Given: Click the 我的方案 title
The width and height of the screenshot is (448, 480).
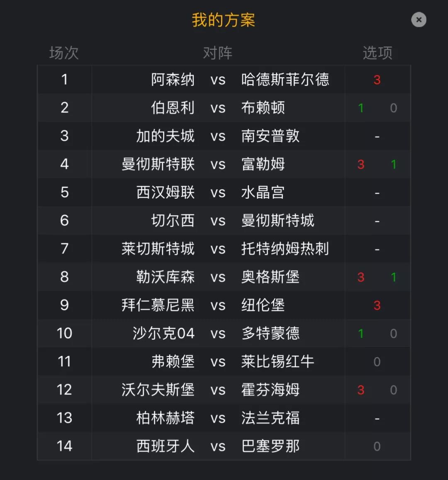Looking at the screenshot, I should pyautogui.click(x=224, y=20).
